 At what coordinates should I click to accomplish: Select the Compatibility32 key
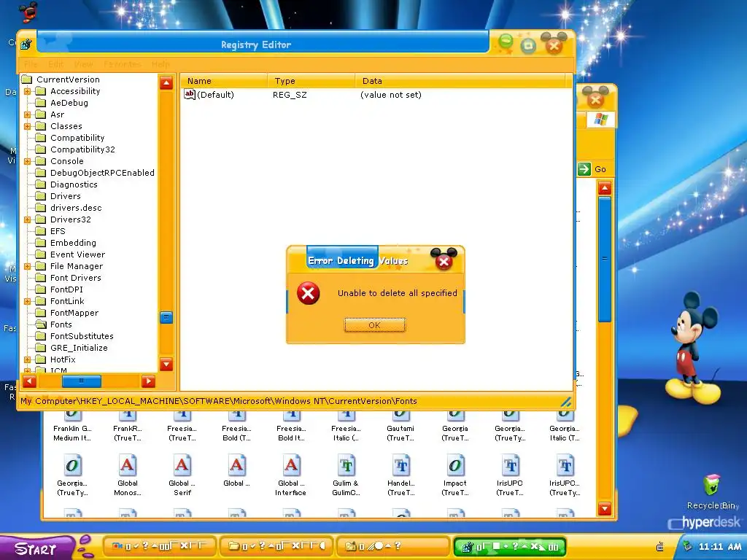click(82, 149)
